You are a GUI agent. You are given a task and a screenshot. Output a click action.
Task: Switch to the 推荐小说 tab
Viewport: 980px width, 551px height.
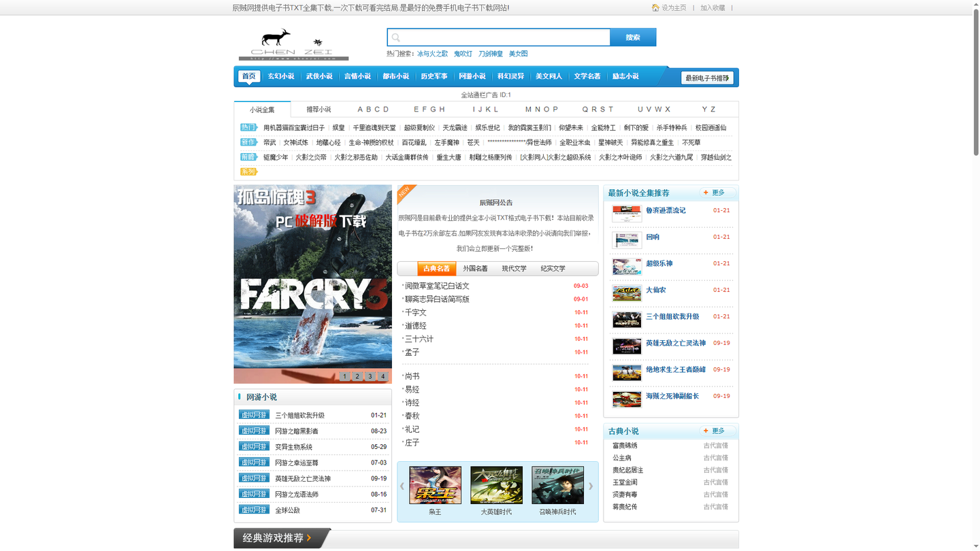318,110
